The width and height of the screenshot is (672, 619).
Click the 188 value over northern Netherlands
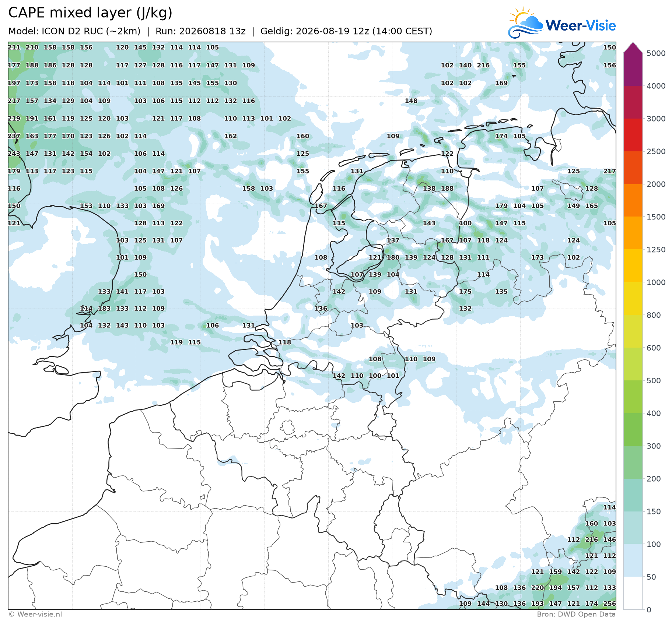click(x=447, y=189)
